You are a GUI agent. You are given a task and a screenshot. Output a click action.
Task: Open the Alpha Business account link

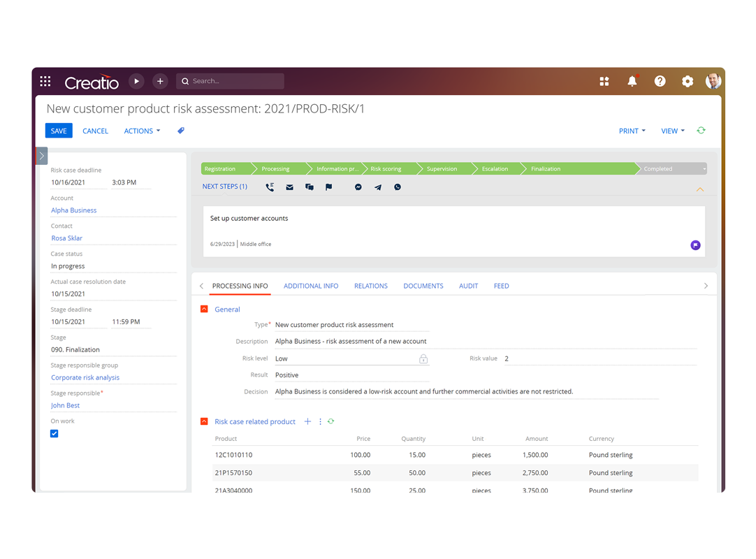[73, 210]
